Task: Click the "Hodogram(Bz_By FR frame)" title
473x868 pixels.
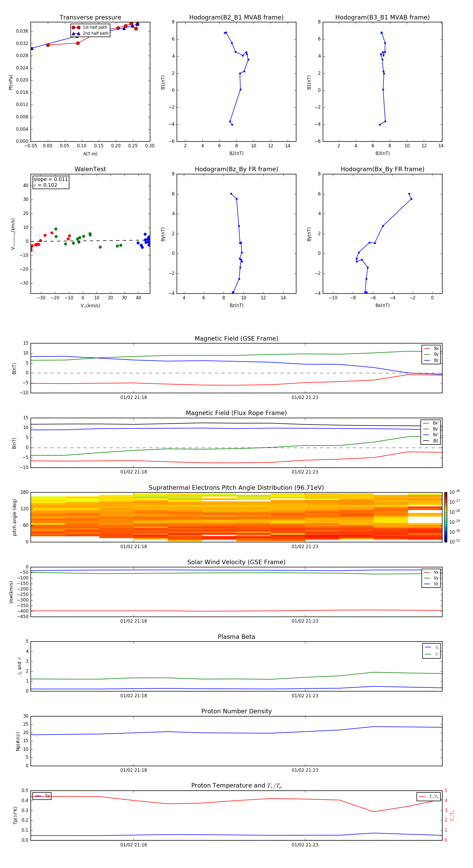Action: click(x=236, y=169)
